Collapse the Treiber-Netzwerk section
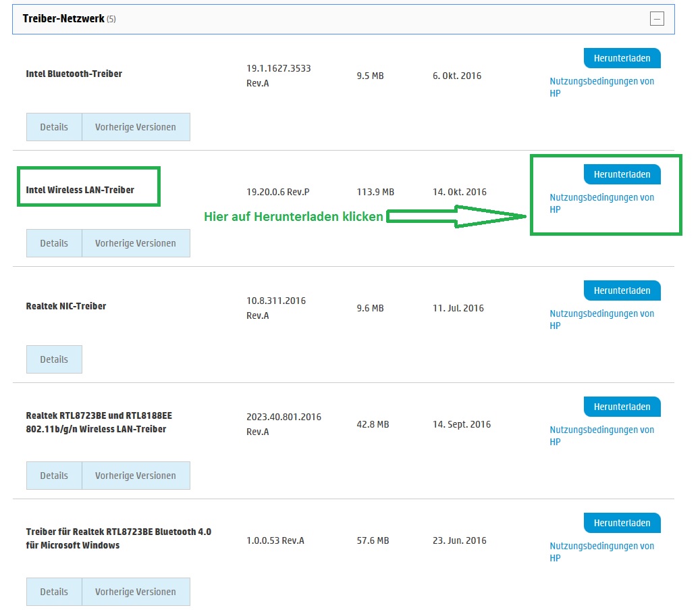 [657, 19]
